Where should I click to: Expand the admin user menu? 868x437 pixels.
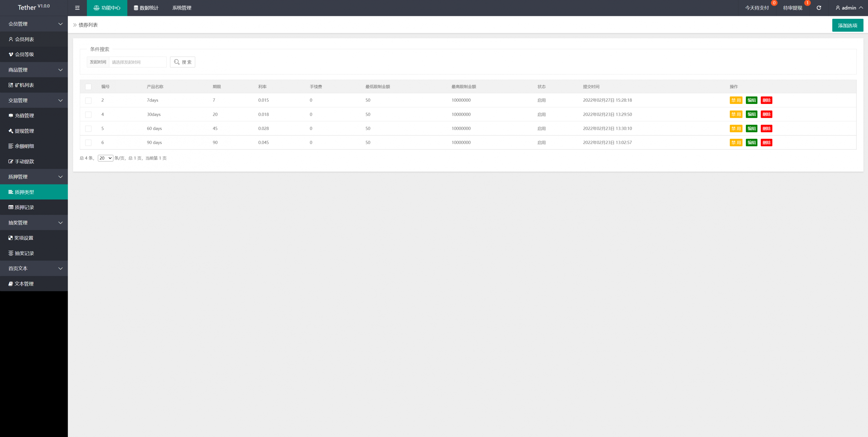[x=849, y=8]
